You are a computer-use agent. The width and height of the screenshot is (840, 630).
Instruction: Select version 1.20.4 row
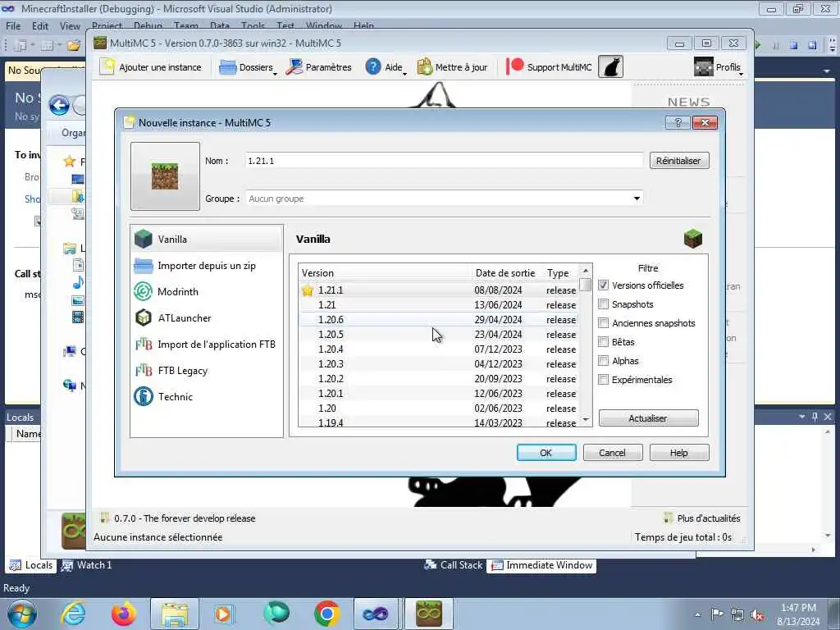pyautogui.click(x=439, y=349)
